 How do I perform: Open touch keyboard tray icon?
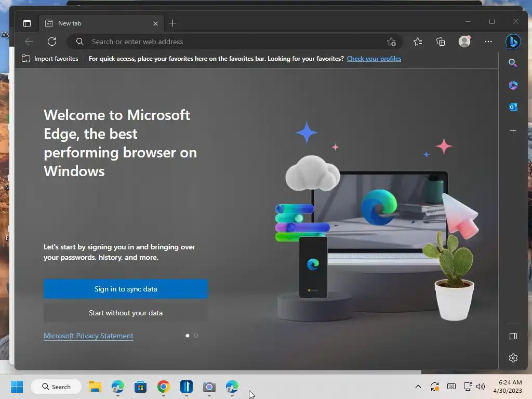pos(451,387)
